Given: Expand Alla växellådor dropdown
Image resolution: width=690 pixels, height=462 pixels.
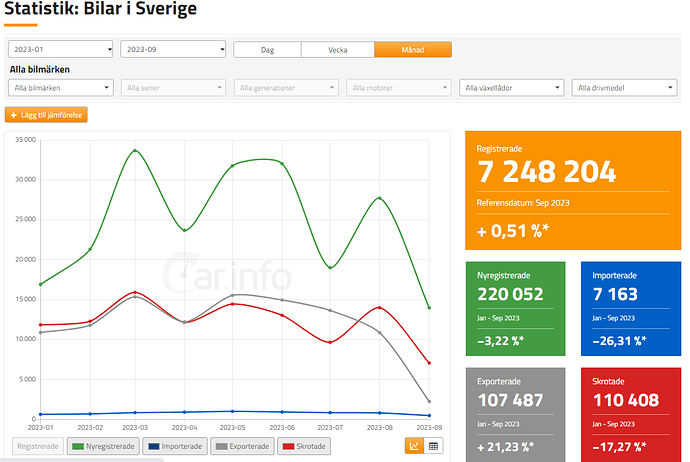Looking at the screenshot, I should point(511,88).
